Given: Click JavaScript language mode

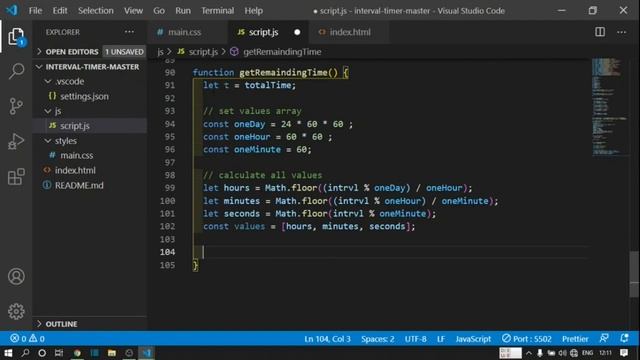Looking at the screenshot, I should coord(473,339).
